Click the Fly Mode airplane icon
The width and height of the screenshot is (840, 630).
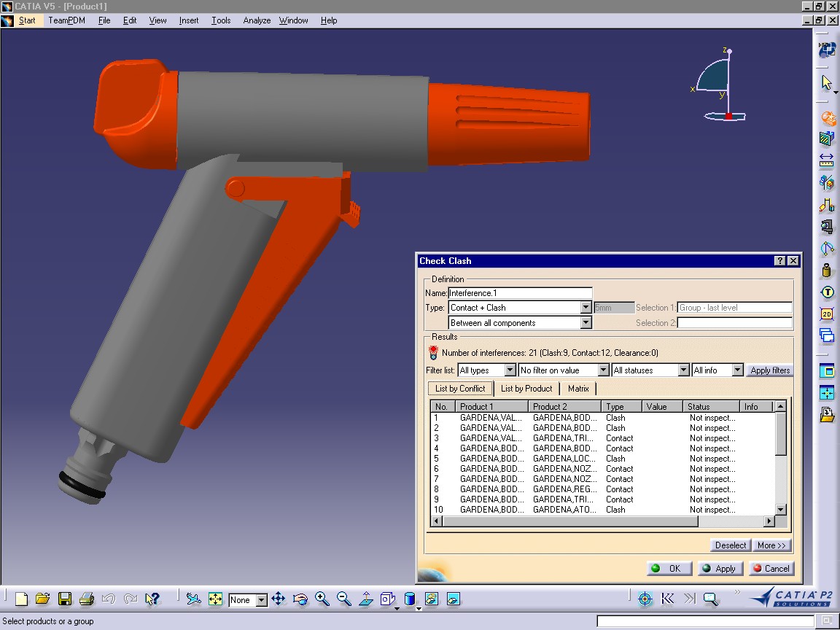(193, 599)
